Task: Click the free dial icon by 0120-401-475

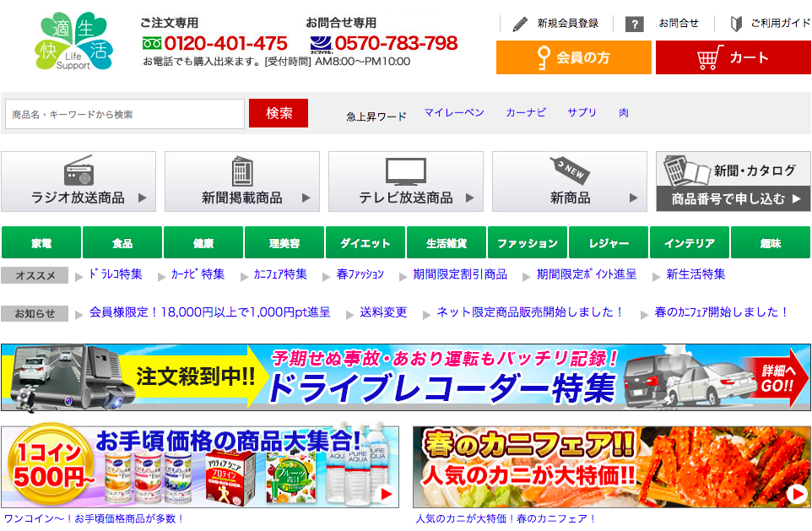Action: coord(152,44)
